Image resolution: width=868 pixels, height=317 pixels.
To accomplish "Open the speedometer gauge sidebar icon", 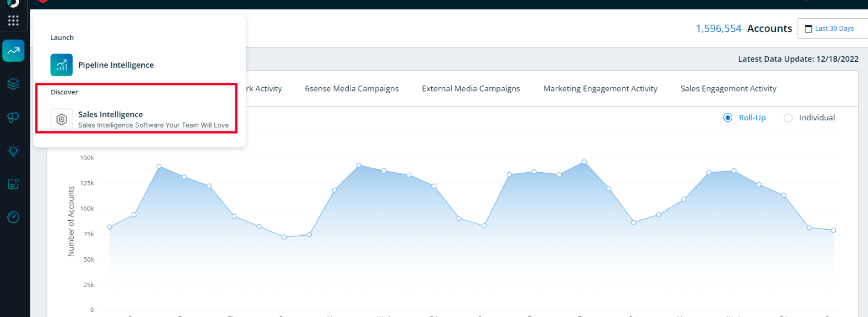I will (13, 217).
